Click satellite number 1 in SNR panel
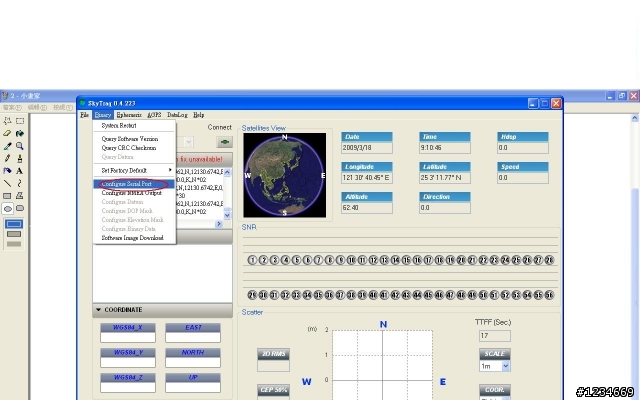Viewport: 640px width, 400px height. pos(252,260)
